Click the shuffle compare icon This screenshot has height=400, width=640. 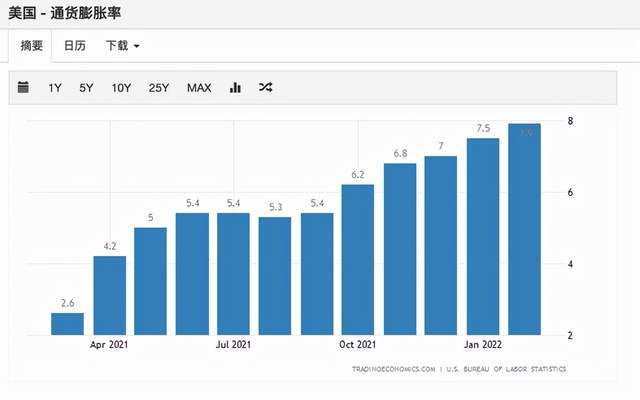coord(266,87)
